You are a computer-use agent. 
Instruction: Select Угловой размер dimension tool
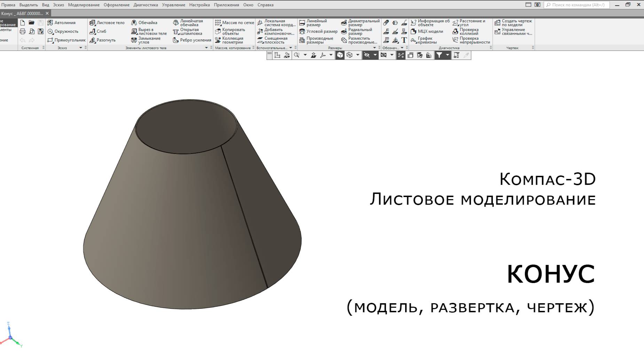pyautogui.click(x=318, y=31)
